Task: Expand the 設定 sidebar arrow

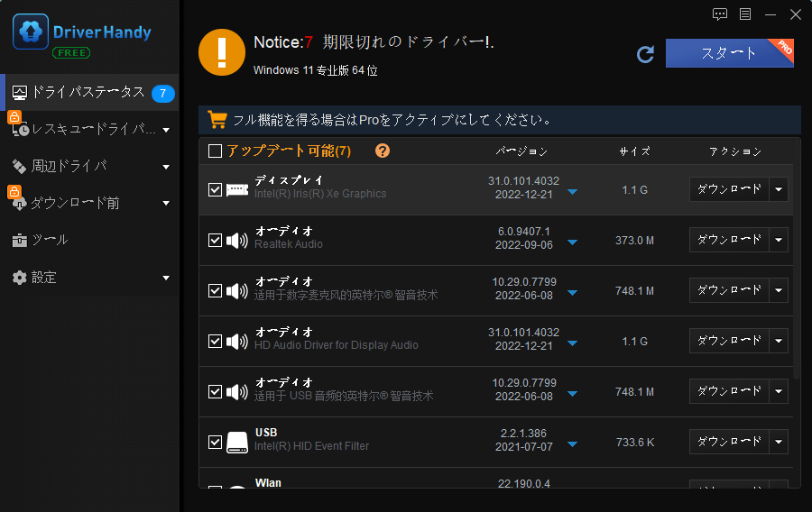Action: (x=166, y=278)
